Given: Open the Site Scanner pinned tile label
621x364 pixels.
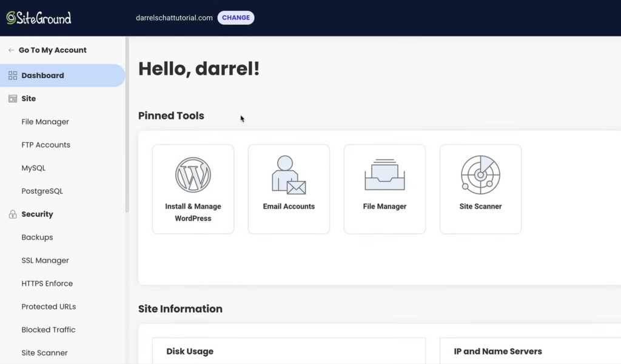Looking at the screenshot, I should pos(480,207).
